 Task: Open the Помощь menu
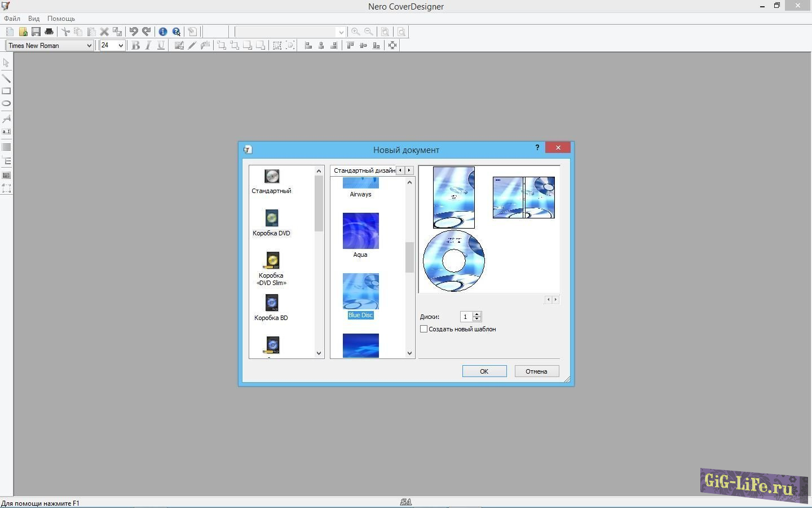point(61,19)
